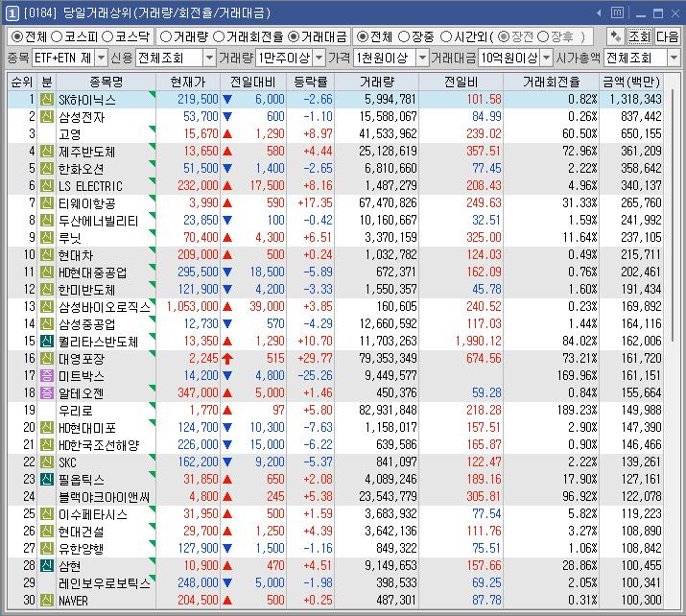Click the 다음 next button
This screenshot has width=686, height=616.
667,36
